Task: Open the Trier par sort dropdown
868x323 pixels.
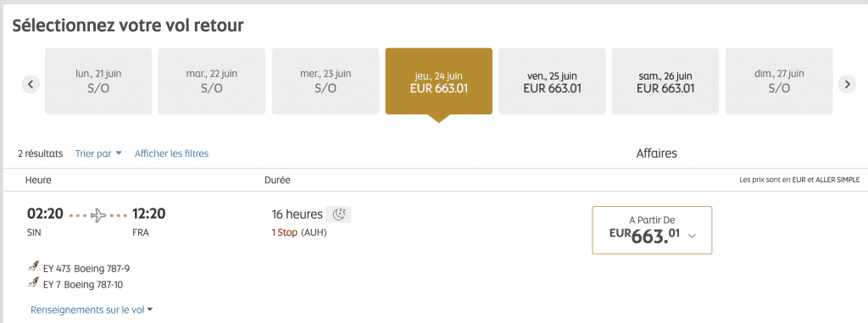Action: pos(98,153)
